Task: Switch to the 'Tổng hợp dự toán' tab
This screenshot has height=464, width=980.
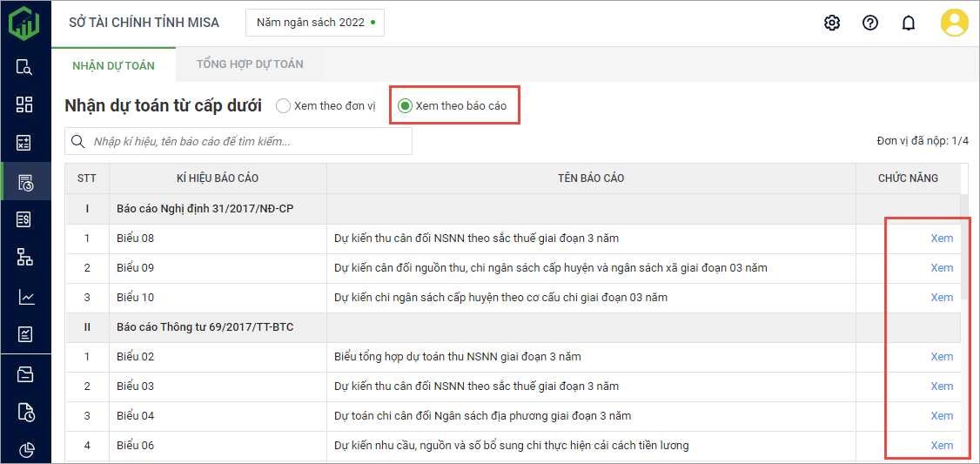Action: (249, 64)
